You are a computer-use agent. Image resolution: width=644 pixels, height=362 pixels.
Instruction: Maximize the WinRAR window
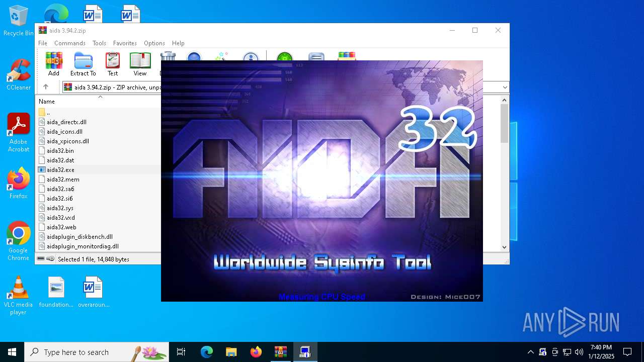(x=475, y=30)
